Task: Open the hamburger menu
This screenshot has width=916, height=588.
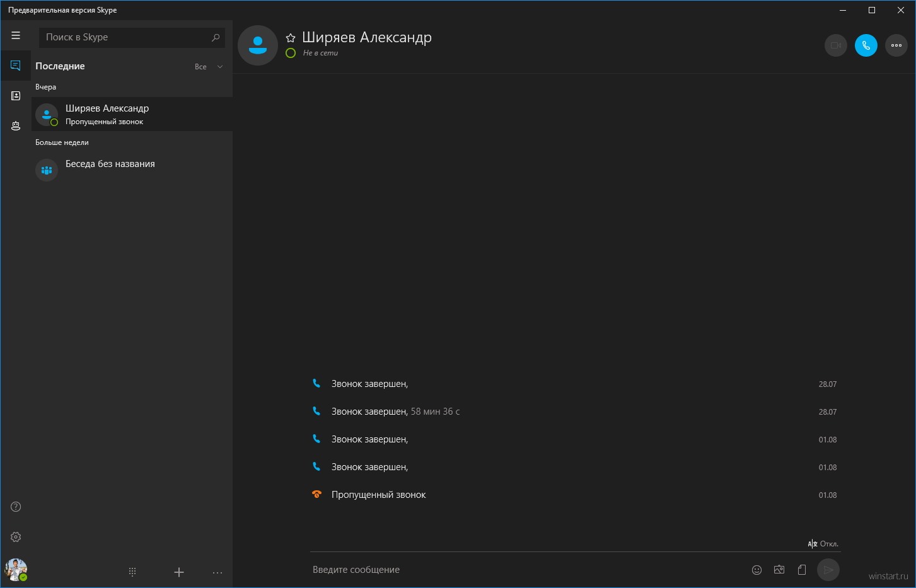Action: [16, 35]
